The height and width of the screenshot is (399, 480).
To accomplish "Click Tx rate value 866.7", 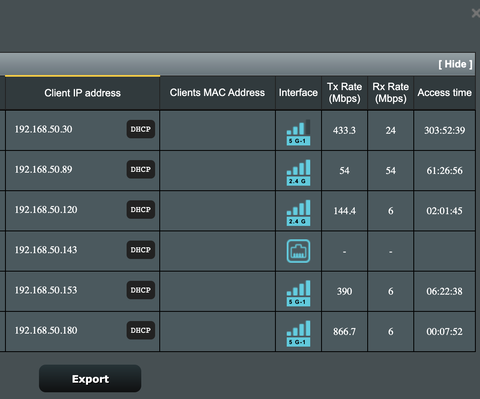I will click(x=344, y=332).
